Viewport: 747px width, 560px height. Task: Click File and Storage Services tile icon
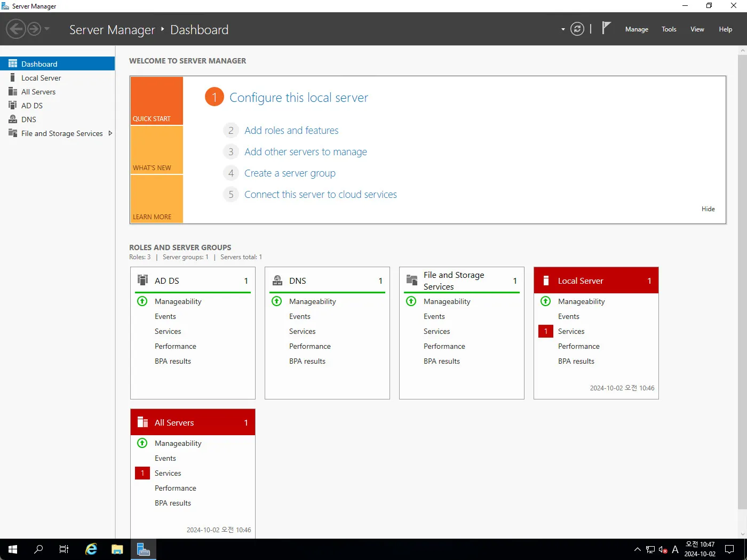[x=412, y=281]
